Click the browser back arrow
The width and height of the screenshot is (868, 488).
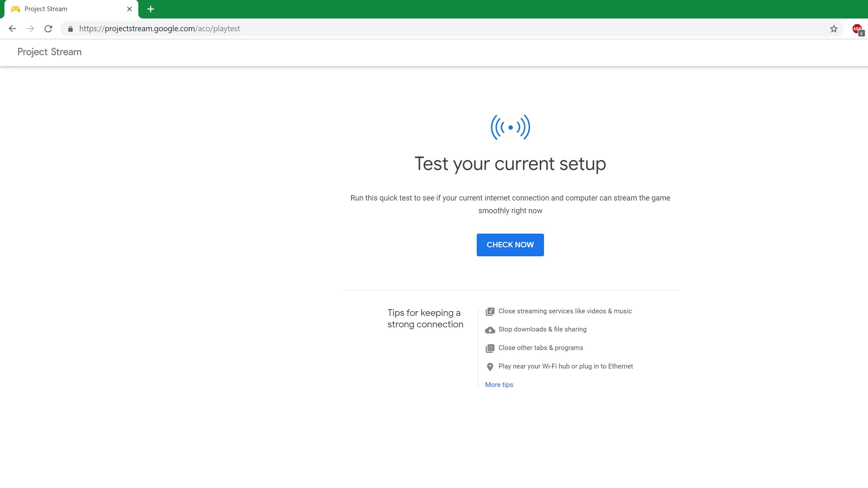[x=12, y=29]
